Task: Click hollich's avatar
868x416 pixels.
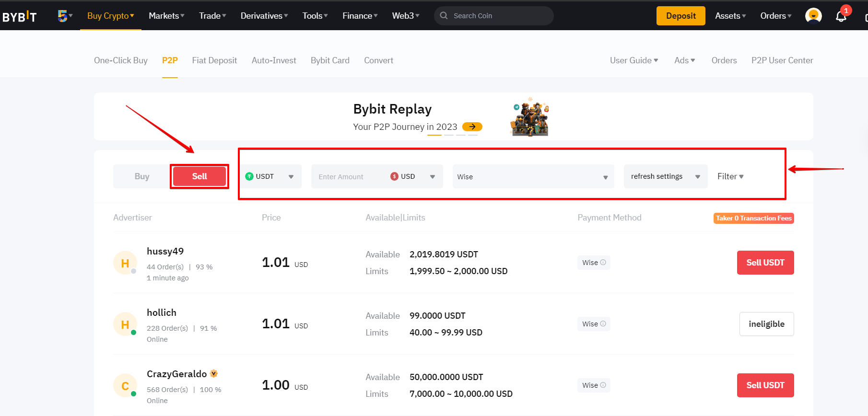Action: tap(125, 324)
